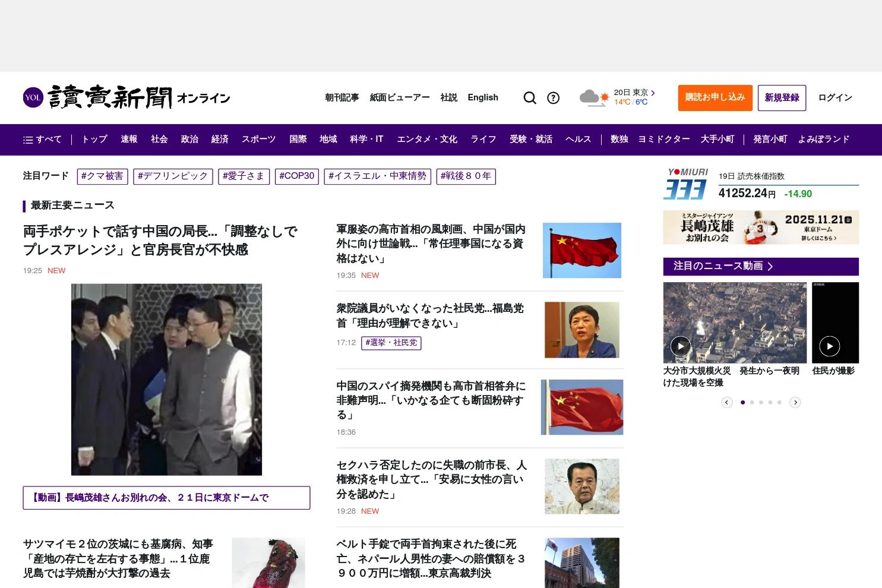
Task: Open the トップ navigation tab
Action: pyautogui.click(x=94, y=140)
